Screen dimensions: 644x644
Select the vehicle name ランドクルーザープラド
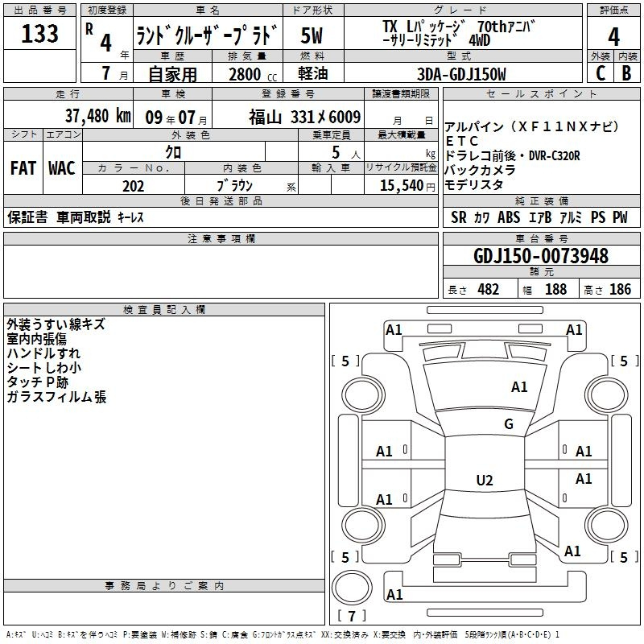(x=207, y=35)
